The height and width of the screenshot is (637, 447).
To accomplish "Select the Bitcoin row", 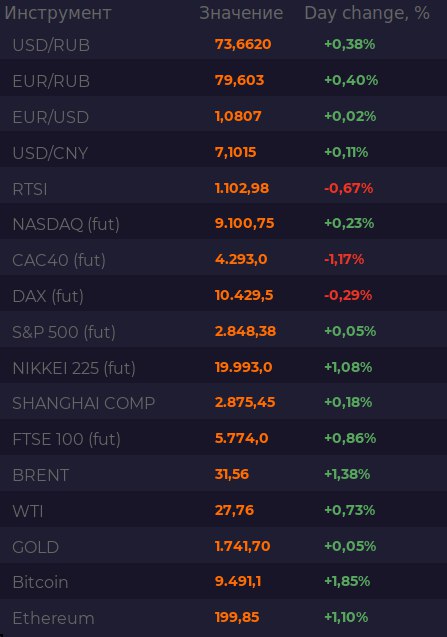I will [224, 581].
